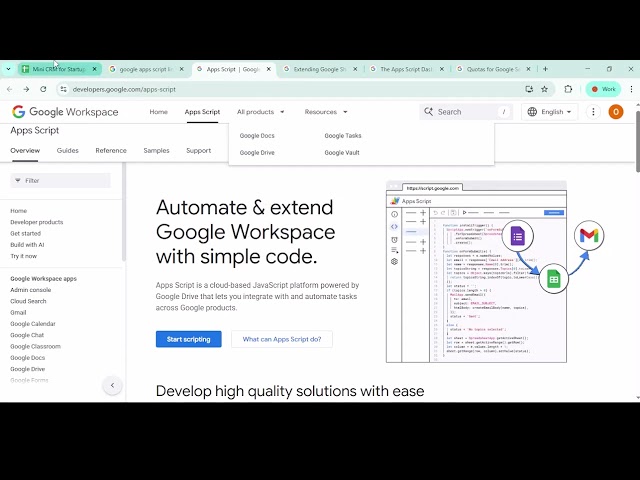
Task: Switch to Mini CRM for Startup tab
Action: [58, 69]
